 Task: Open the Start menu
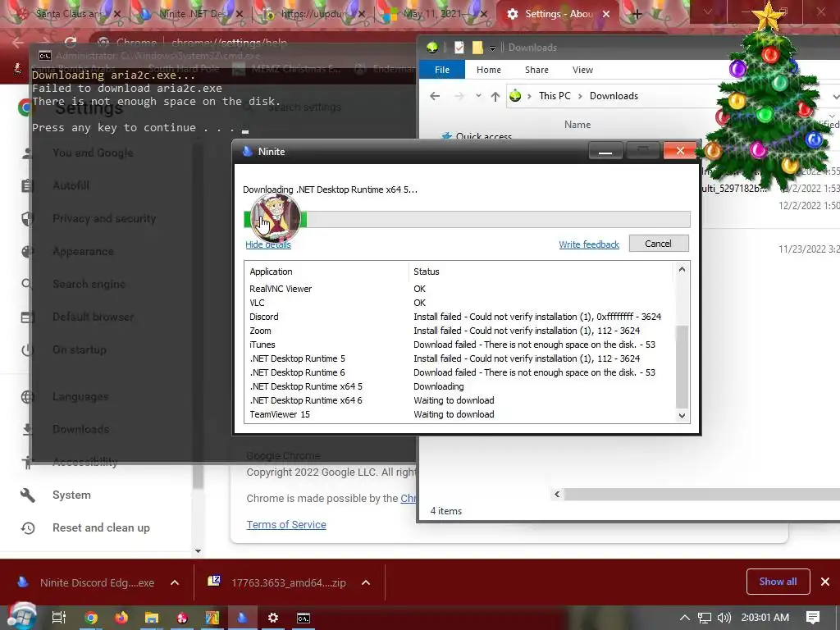pyautogui.click(x=22, y=617)
